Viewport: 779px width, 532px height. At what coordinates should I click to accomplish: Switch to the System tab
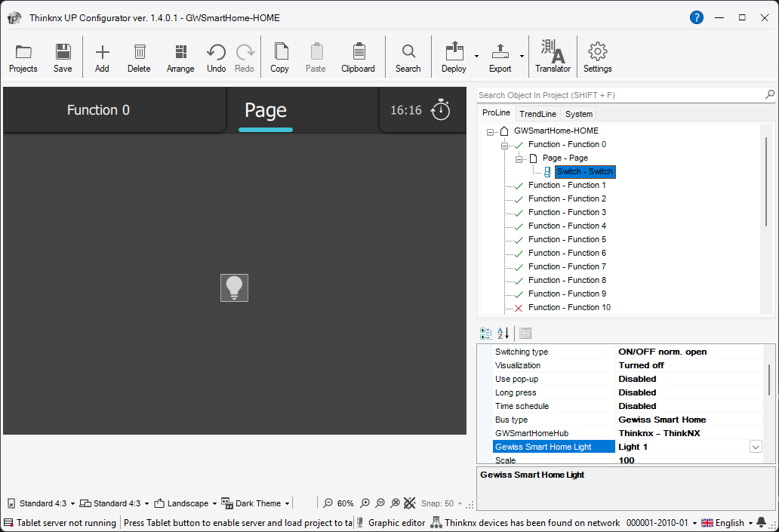point(579,114)
